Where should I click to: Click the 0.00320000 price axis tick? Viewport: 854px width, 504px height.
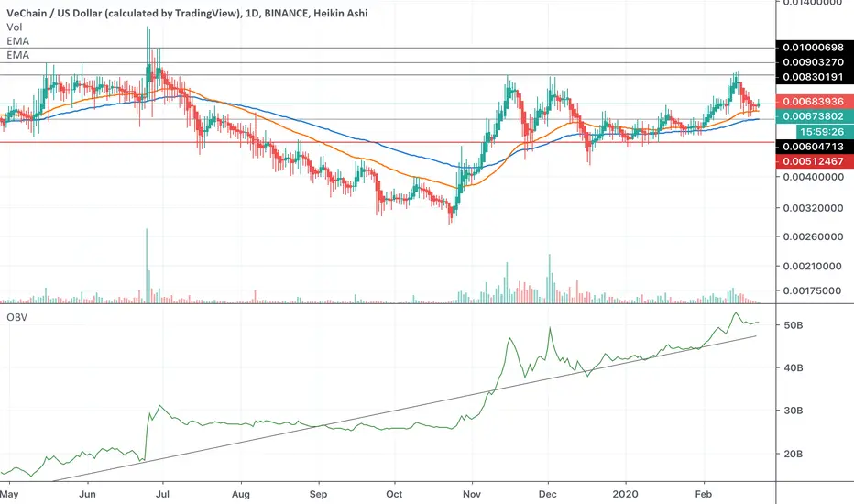point(813,208)
